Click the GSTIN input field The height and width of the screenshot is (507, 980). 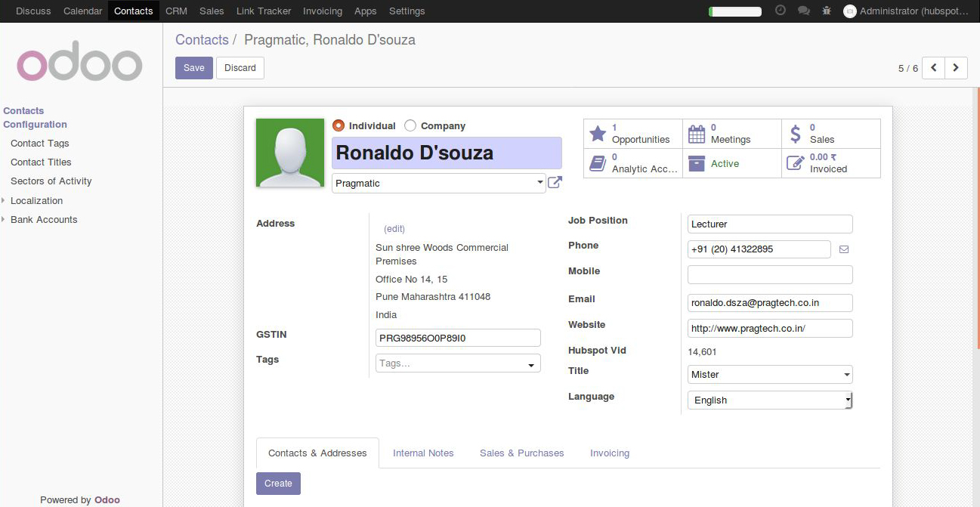click(x=458, y=338)
